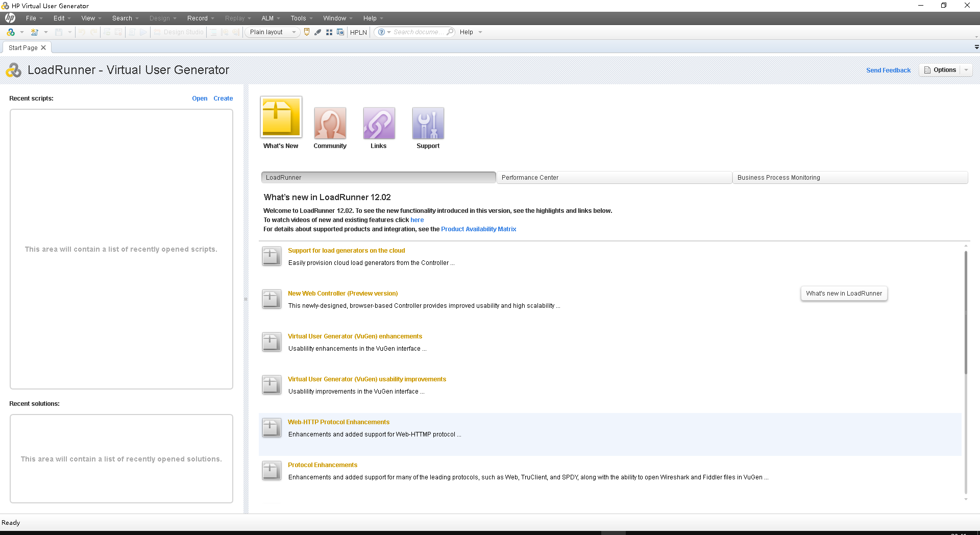Open the Edit menu
980x535 pixels.
click(x=62, y=18)
